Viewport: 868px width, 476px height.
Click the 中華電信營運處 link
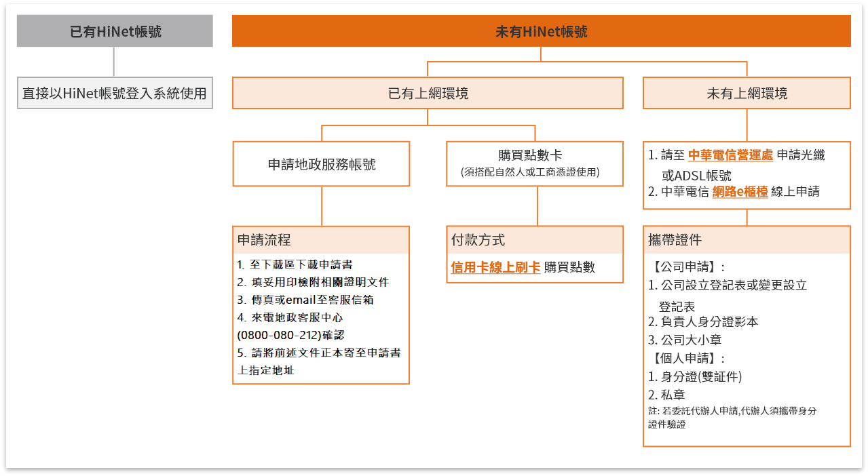[730, 155]
